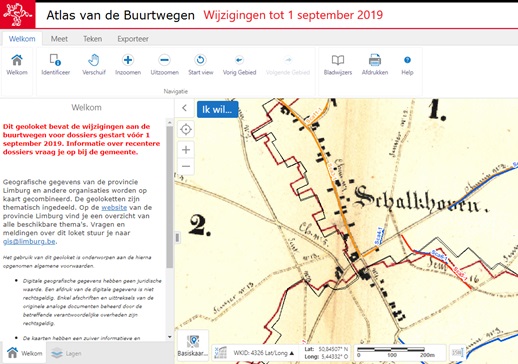This screenshot has height=364, width=518.
Task: Click the Limburg logo in header
Action: tap(17, 14)
